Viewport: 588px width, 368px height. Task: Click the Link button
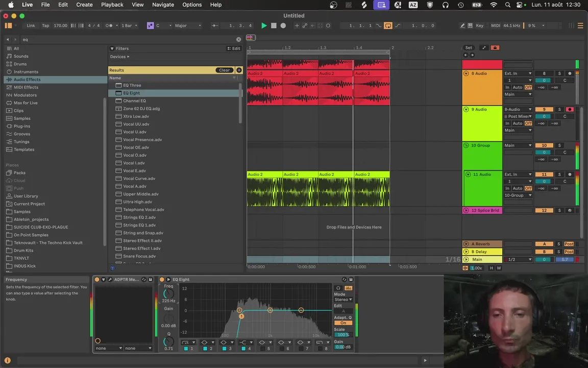(x=31, y=26)
